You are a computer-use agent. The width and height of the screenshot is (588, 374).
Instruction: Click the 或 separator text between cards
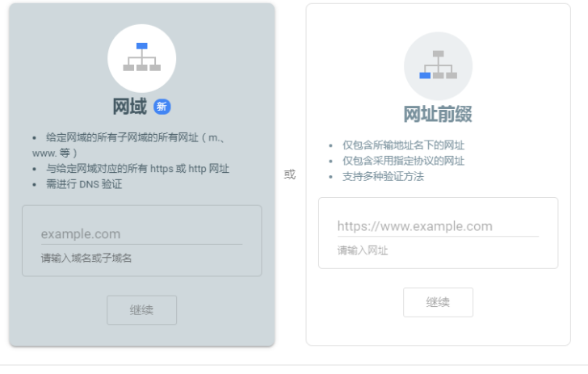[290, 174]
